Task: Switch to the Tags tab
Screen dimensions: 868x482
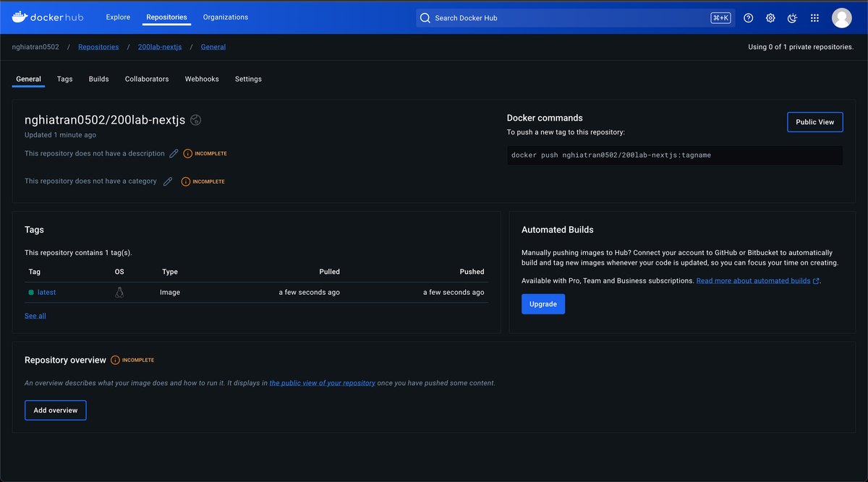Action: [64, 79]
